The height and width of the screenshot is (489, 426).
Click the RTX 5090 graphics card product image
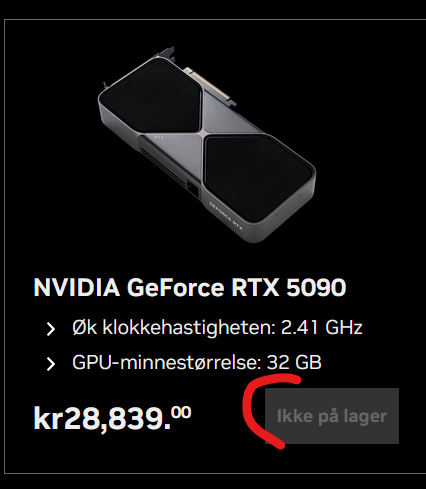207,145
